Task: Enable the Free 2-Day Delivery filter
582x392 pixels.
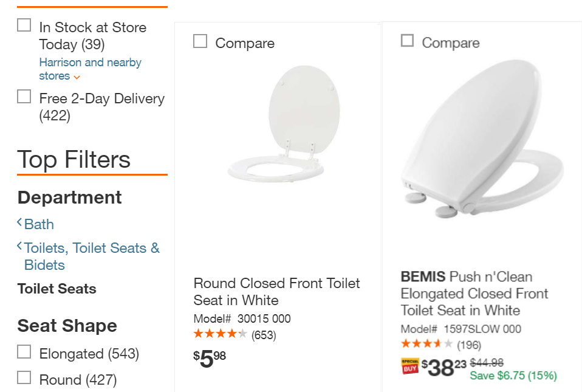Action: [x=24, y=97]
